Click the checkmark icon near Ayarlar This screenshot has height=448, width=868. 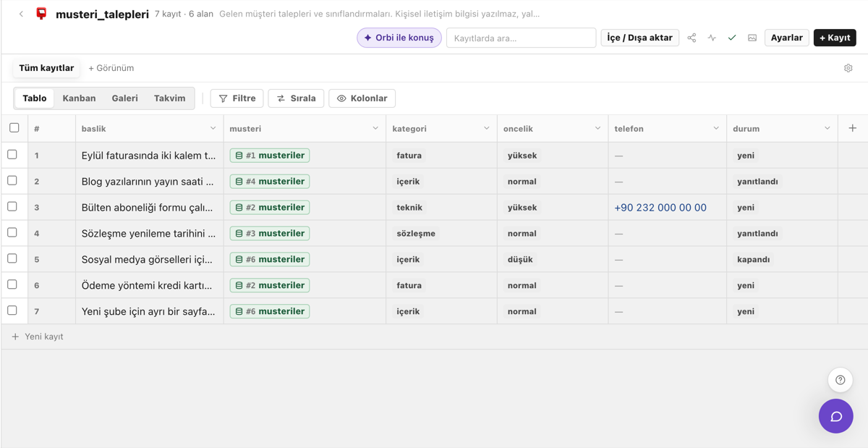tap(732, 38)
